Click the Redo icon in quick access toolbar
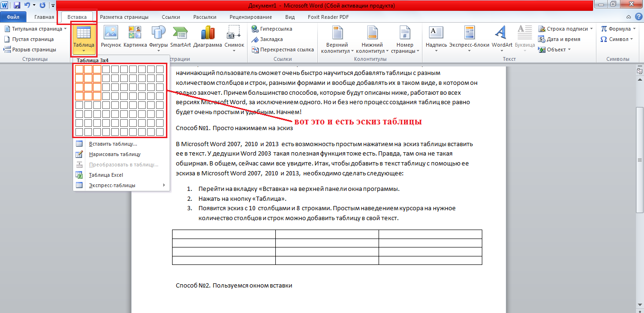The image size is (644, 313). click(43, 5)
